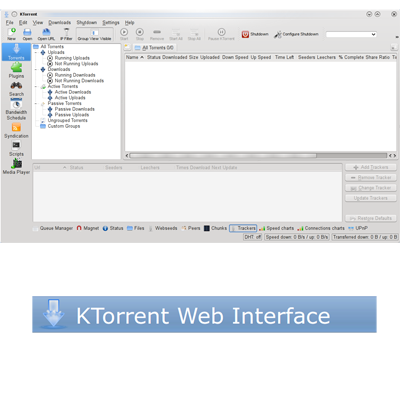Viewport: 400px width, 400px height.
Task: Open the Peers tab
Action: click(191, 228)
